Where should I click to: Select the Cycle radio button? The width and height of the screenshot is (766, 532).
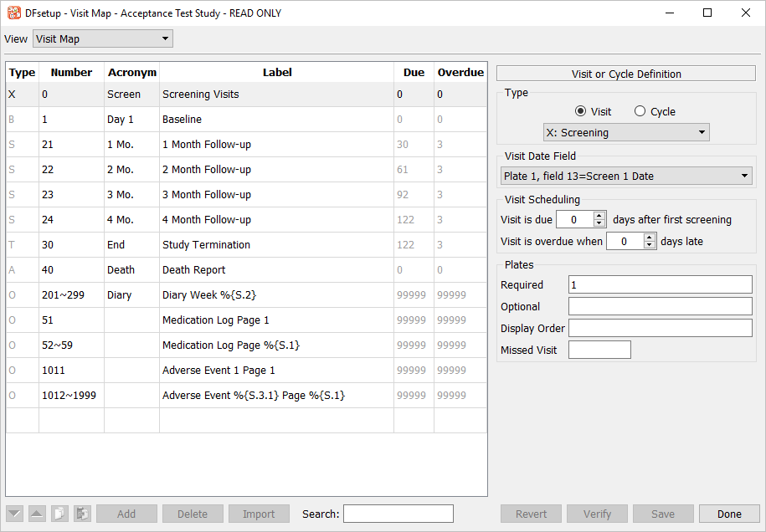[x=640, y=111]
